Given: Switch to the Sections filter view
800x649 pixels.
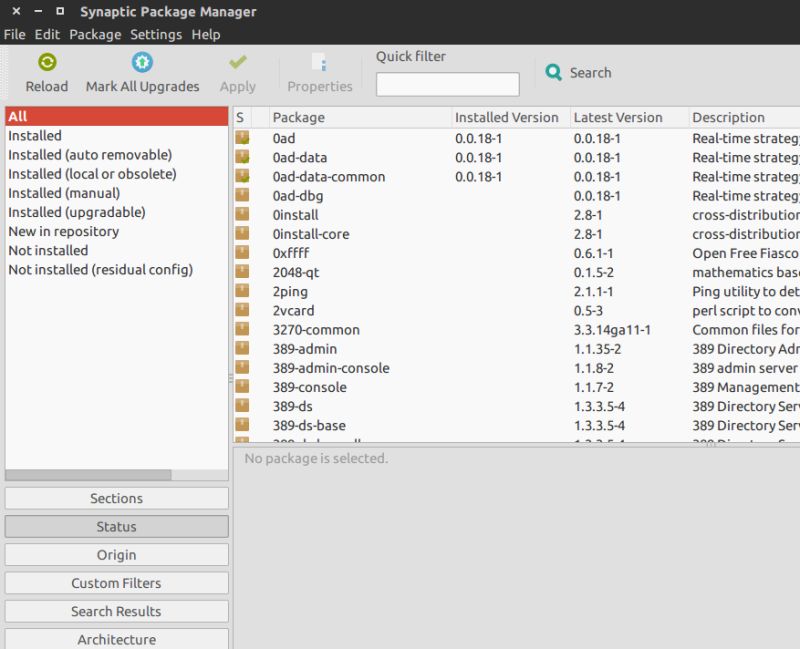Looking at the screenshot, I should pos(116,498).
